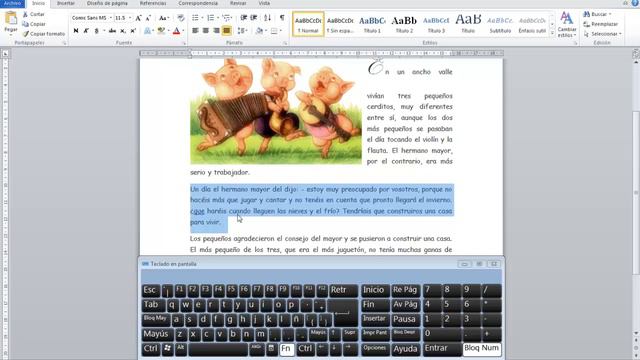Click the Entrar key on the numeric pad
Image resolution: width=640 pixels, height=360 pixels.
click(x=442, y=349)
